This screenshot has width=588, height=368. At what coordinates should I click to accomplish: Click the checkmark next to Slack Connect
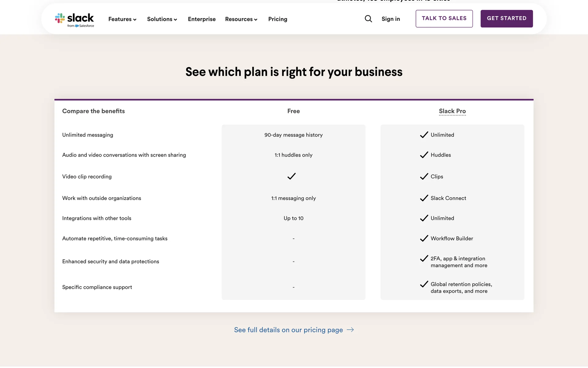[x=424, y=198]
